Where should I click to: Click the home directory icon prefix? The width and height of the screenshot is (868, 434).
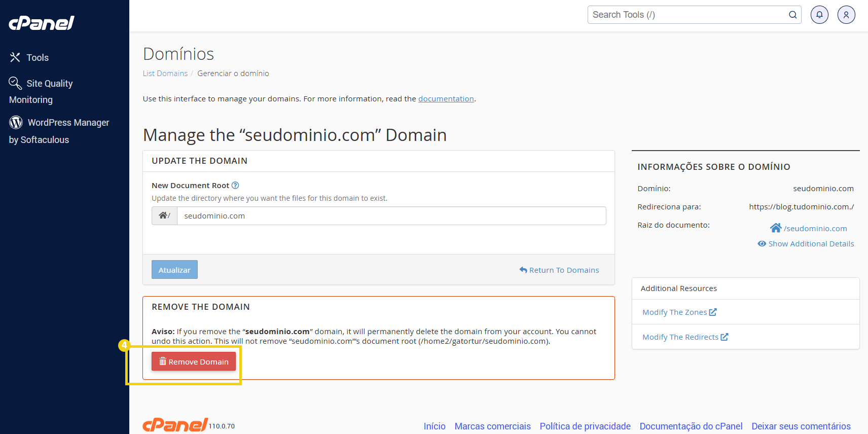(164, 215)
